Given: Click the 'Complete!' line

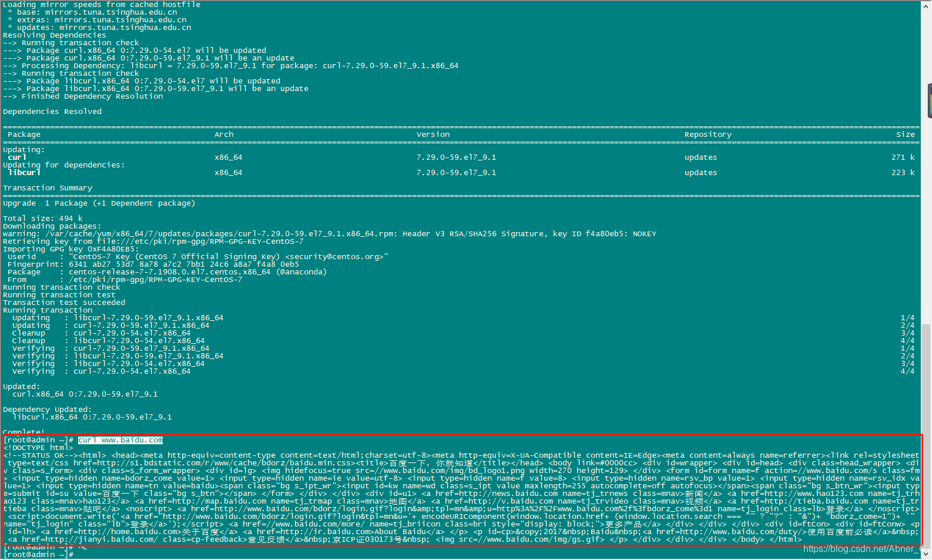Looking at the screenshot, I should tap(24, 432).
